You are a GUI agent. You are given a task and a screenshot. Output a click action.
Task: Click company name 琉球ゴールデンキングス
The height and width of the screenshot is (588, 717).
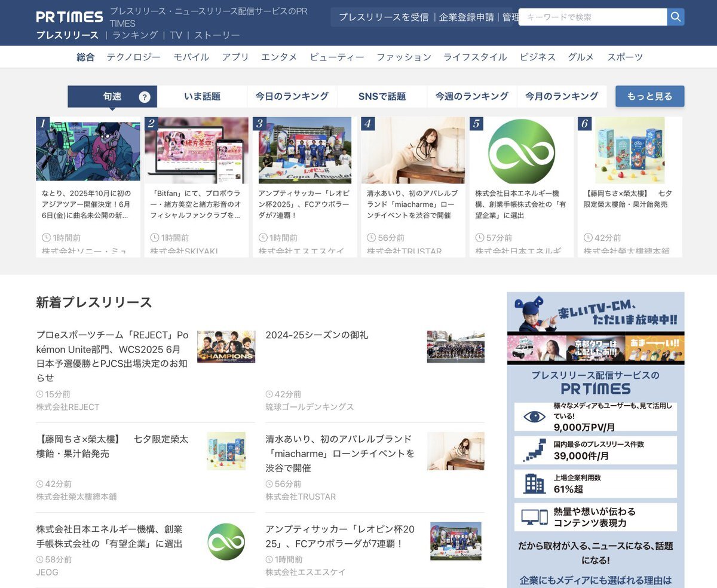click(310, 407)
